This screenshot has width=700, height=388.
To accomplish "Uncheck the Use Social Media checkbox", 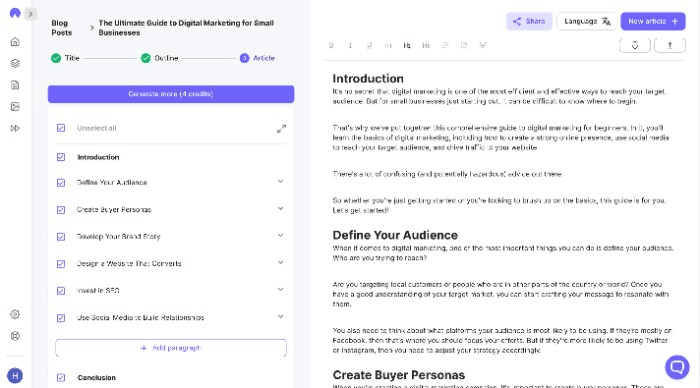I will pyautogui.click(x=61, y=318).
